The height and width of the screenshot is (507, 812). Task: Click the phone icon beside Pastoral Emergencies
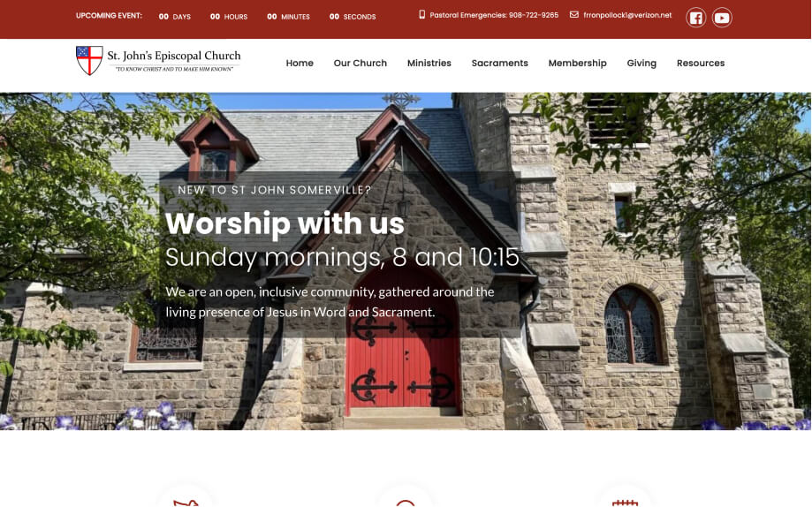coord(422,14)
